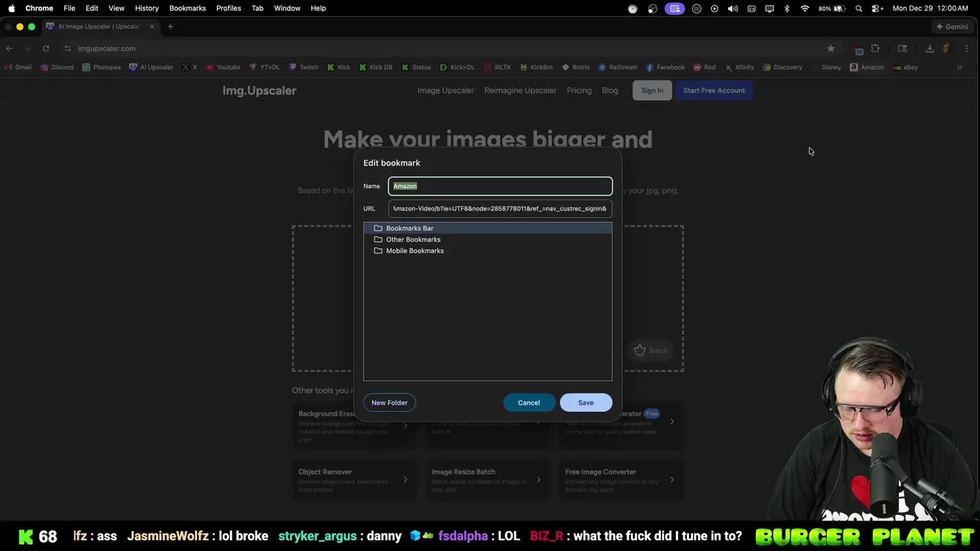This screenshot has width=980, height=551.
Task: Open the Photopea bookmark
Action: [102, 67]
